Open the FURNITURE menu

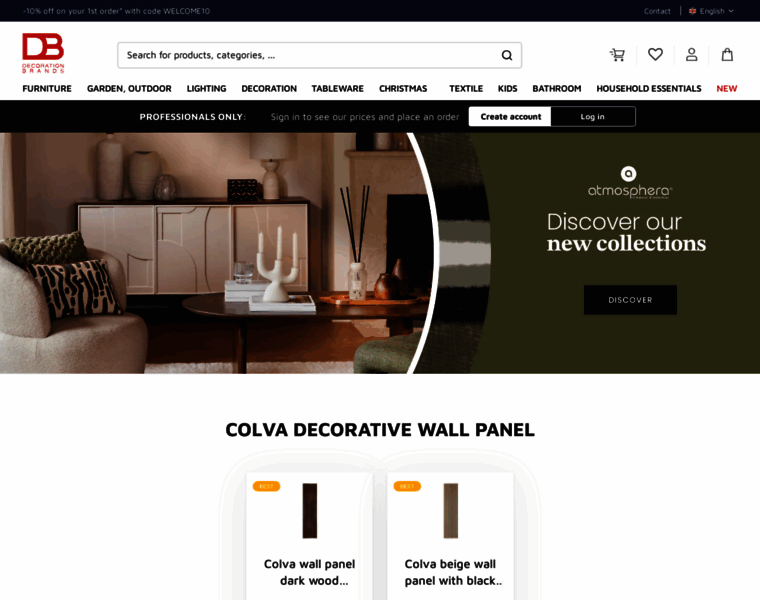[x=47, y=89]
